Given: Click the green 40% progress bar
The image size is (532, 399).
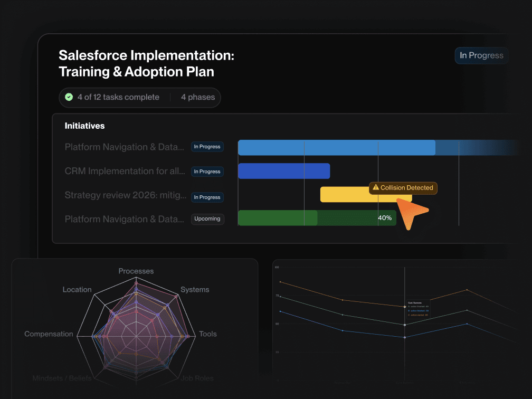Looking at the screenshot, I should click(x=317, y=218).
